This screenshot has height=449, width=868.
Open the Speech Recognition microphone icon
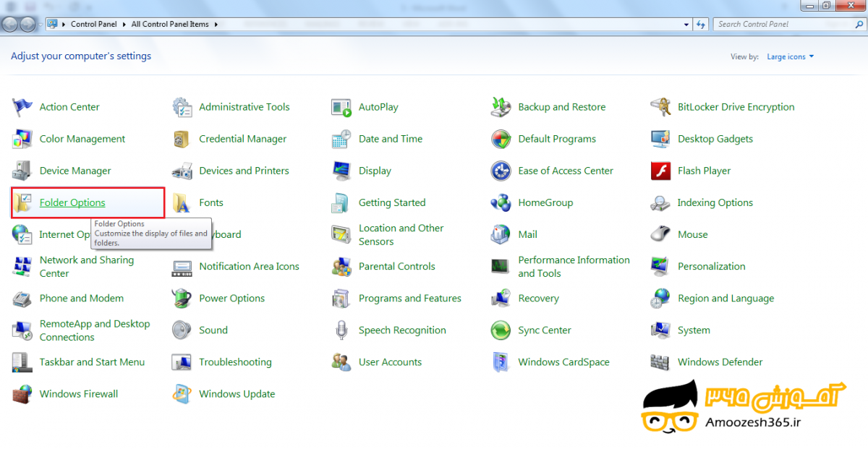341,330
